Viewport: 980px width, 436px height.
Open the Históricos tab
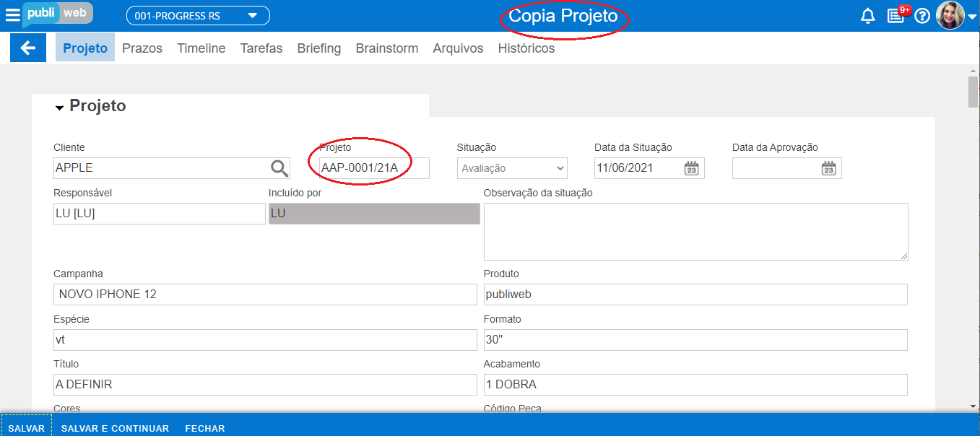coord(526,48)
